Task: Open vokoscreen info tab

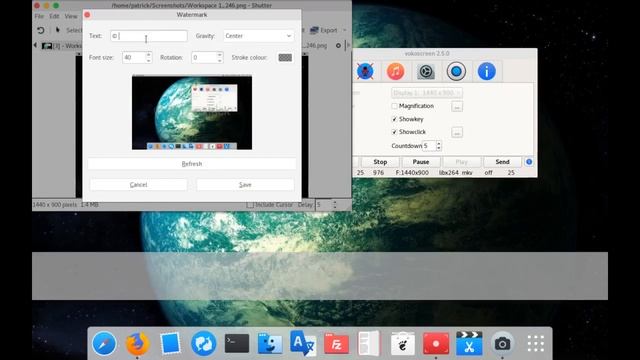Action: [x=487, y=71]
